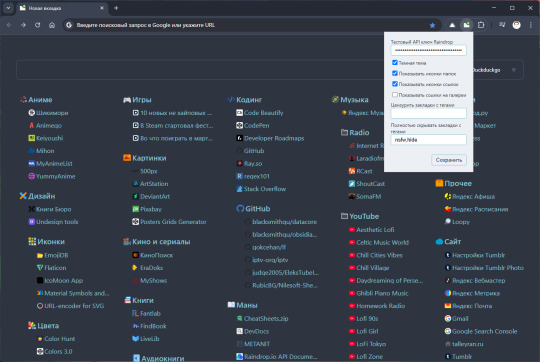540x362 pixels.
Task: Click the browser home icon
Action: 52,25
